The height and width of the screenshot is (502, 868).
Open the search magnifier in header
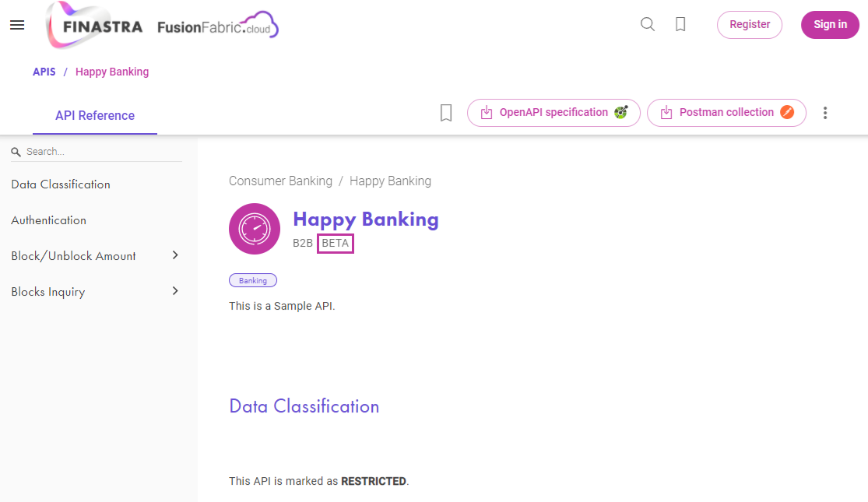pos(647,24)
